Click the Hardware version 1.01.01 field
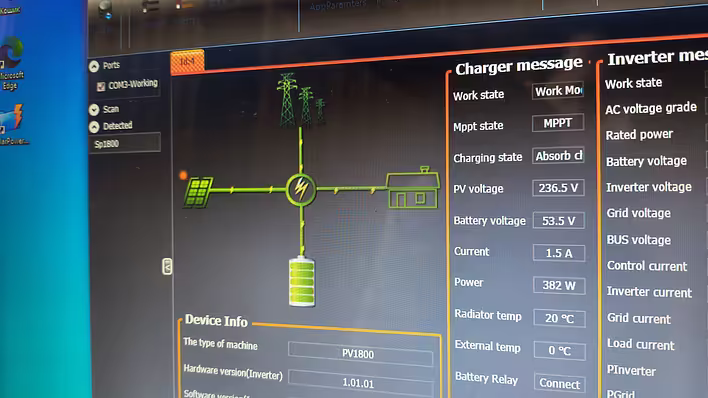 click(x=360, y=383)
